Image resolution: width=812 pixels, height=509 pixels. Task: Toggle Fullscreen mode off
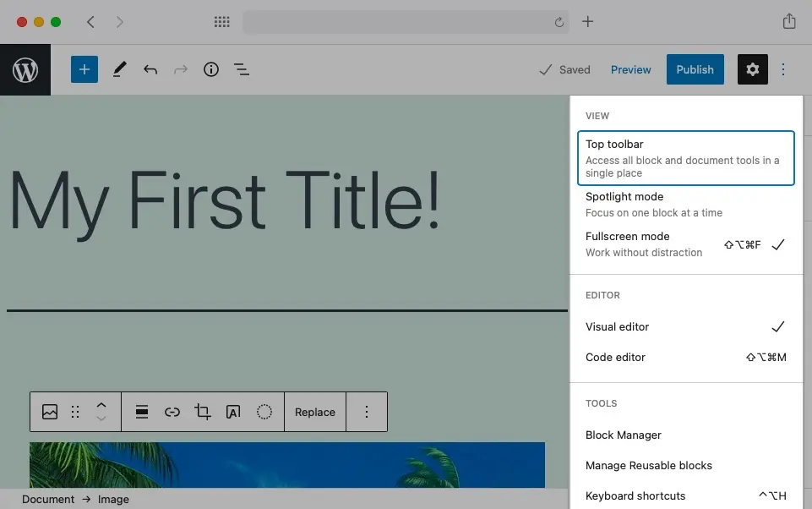[x=685, y=244]
